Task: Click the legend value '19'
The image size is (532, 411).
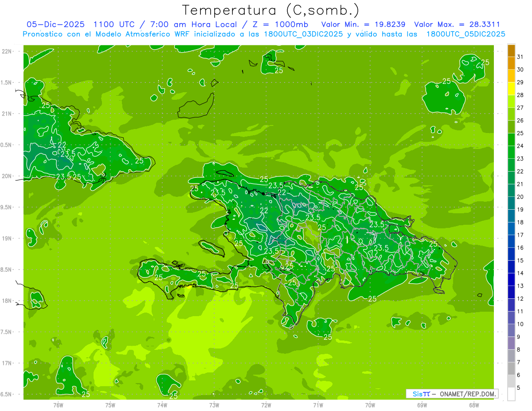Action: [520, 210]
